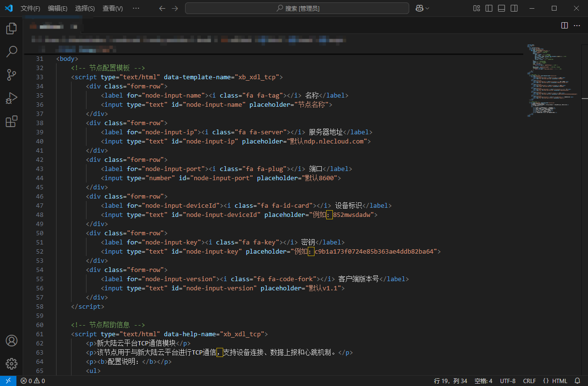Screen dimensions: 588x386
Task: Open the Extensions view
Action: tap(11, 121)
